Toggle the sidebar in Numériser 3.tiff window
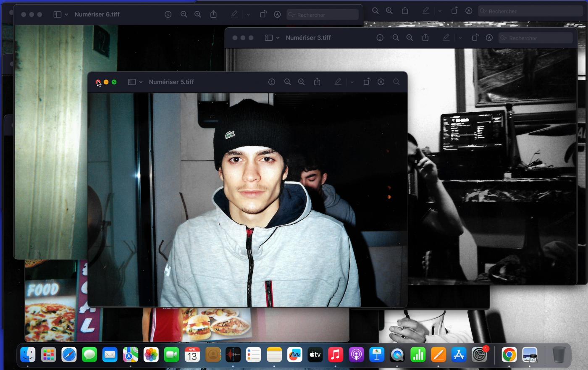The image size is (588, 370). (x=269, y=38)
